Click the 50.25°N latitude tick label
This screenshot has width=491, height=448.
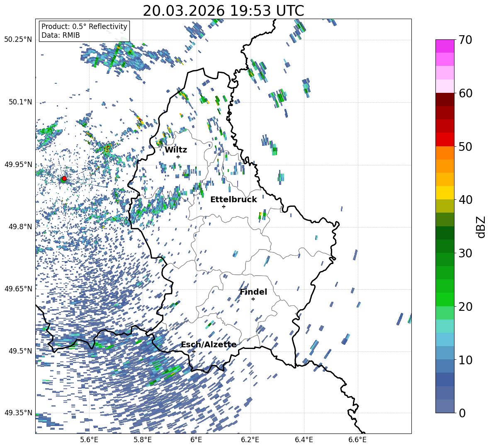pos(18,40)
